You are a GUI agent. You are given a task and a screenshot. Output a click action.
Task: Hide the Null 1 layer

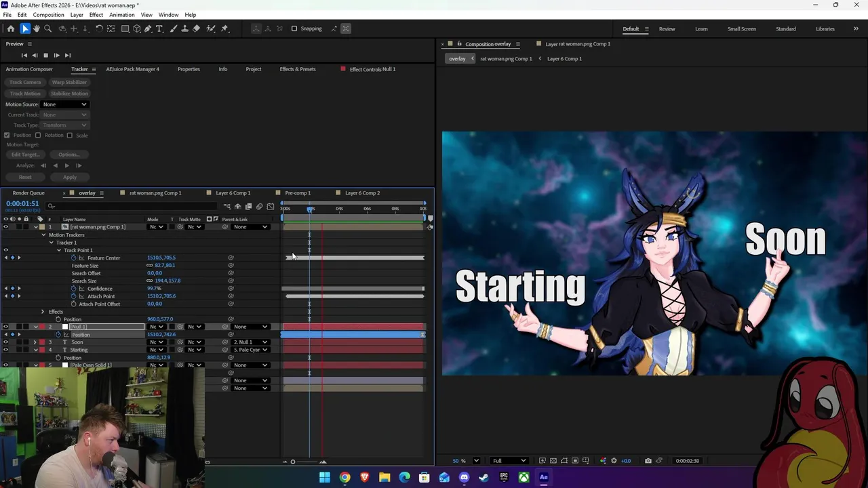5,327
